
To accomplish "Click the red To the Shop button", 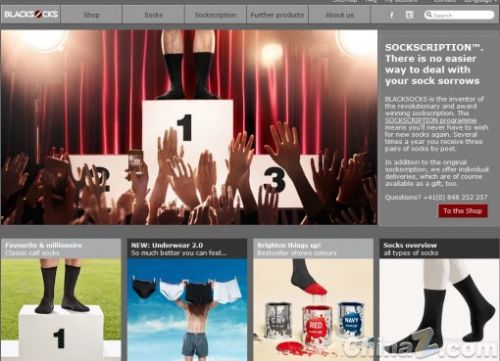I will click(x=463, y=211).
